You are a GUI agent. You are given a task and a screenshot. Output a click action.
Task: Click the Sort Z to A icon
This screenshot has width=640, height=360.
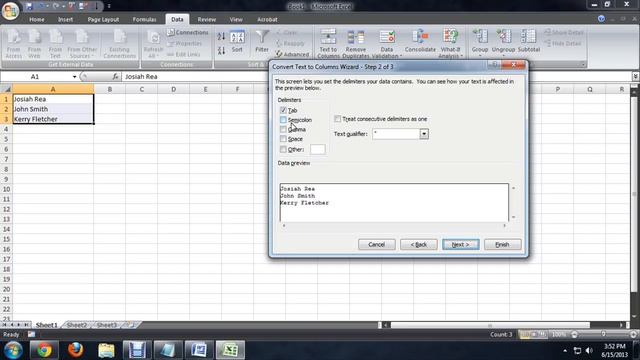point(221,51)
